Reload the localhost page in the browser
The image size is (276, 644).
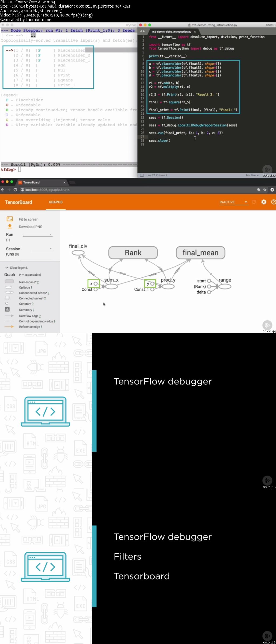coord(15,190)
